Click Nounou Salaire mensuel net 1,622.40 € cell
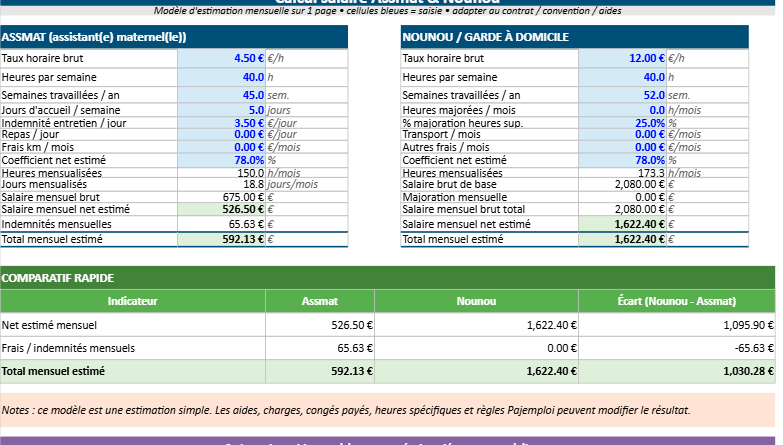The height and width of the screenshot is (445, 783). [x=622, y=224]
